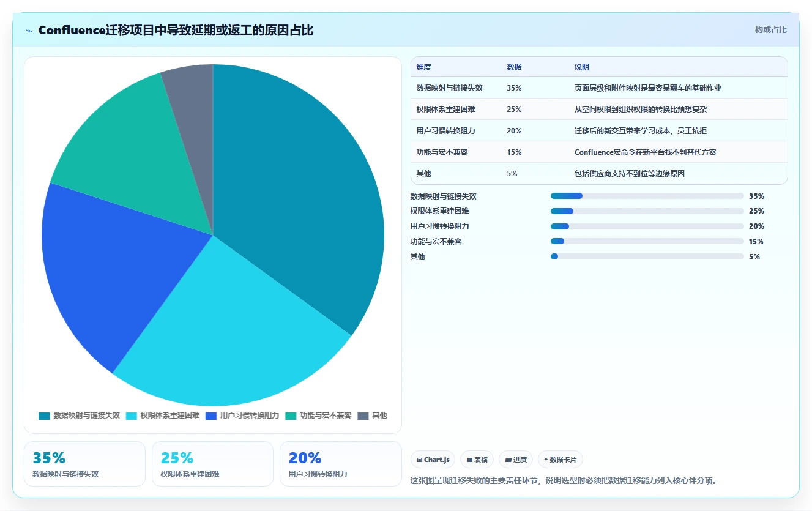Select the Chart.js tag chip
812x511 pixels.
tap(433, 460)
